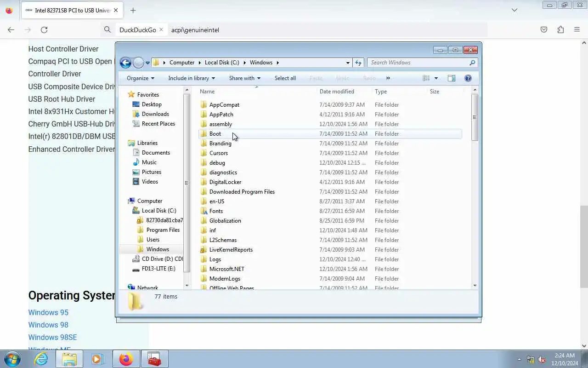Open Pictures library
588x368 pixels.
(x=151, y=172)
